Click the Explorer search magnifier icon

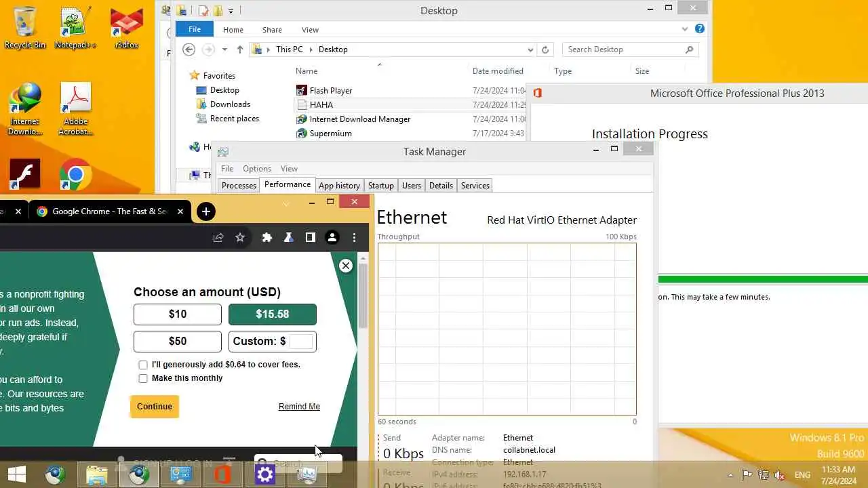(689, 49)
